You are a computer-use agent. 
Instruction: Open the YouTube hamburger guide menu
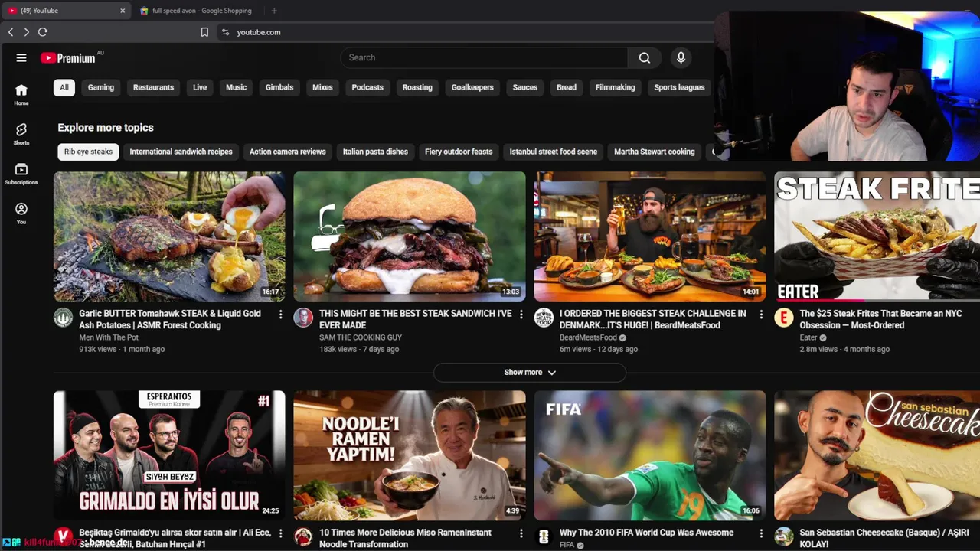tap(21, 57)
